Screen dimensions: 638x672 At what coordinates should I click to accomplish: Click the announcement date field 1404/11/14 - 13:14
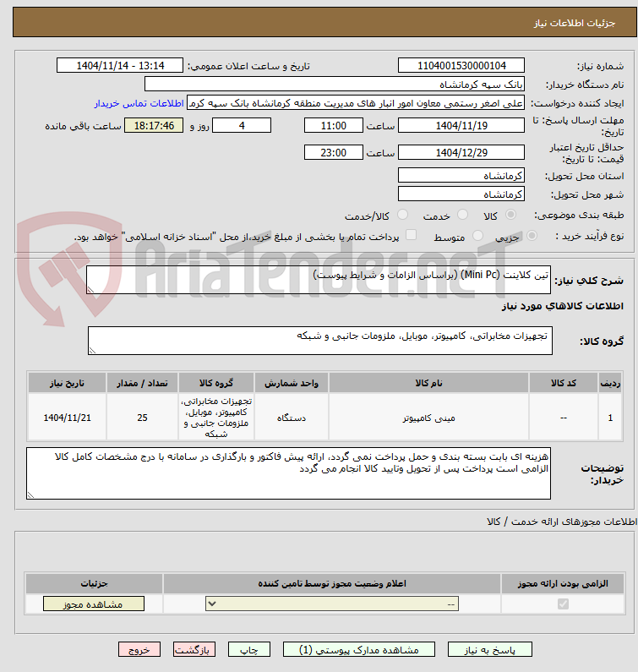click(119, 66)
